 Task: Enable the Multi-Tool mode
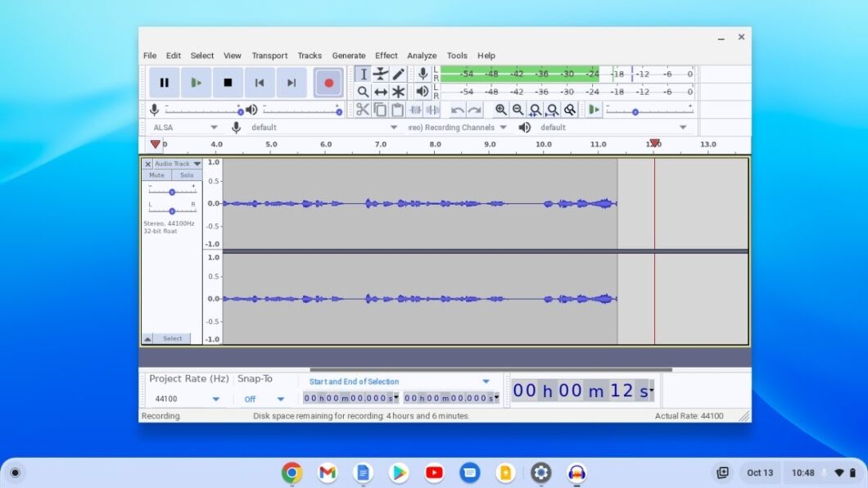[398, 91]
